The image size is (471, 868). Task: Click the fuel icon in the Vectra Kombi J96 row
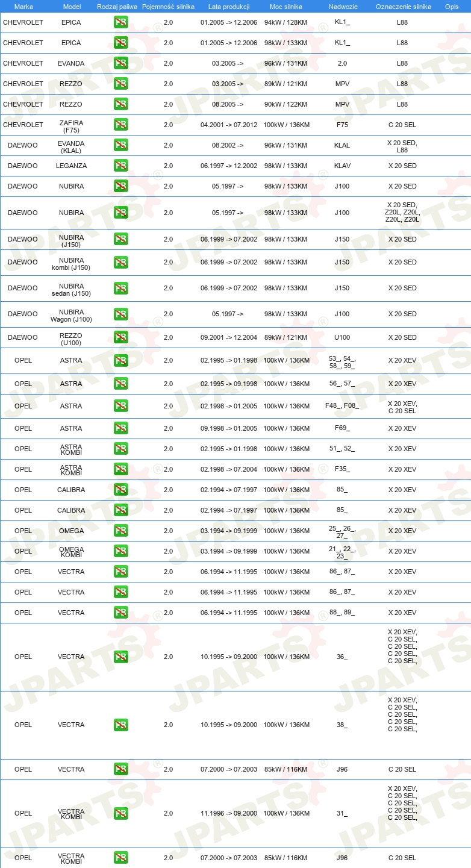coord(120,858)
